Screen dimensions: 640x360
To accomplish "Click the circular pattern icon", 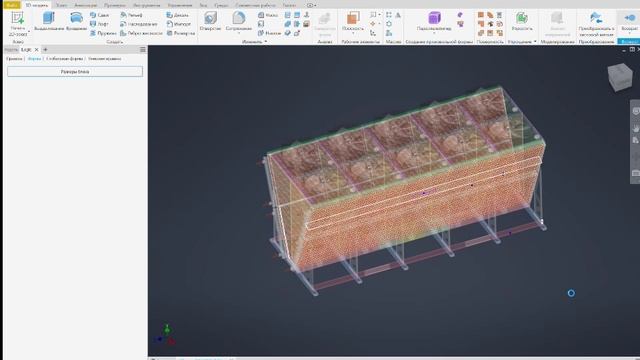I will tap(389, 24).
